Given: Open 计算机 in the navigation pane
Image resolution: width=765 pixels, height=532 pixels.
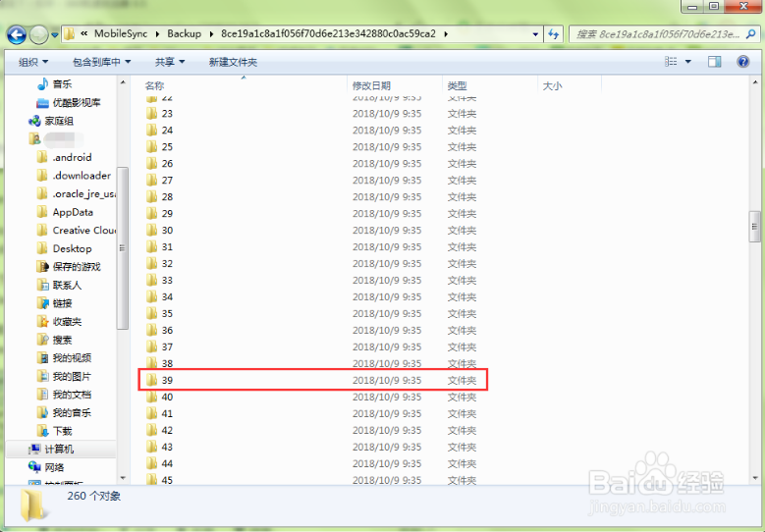Looking at the screenshot, I should pyautogui.click(x=59, y=449).
